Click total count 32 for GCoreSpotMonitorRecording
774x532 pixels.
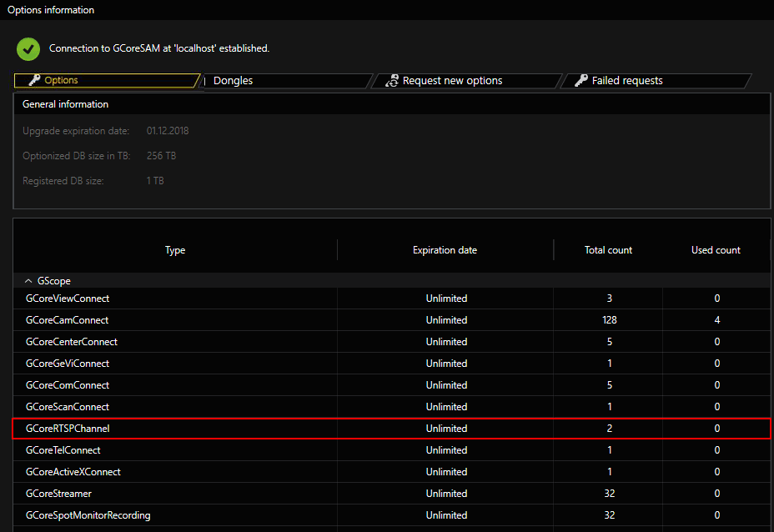point(609,515)
